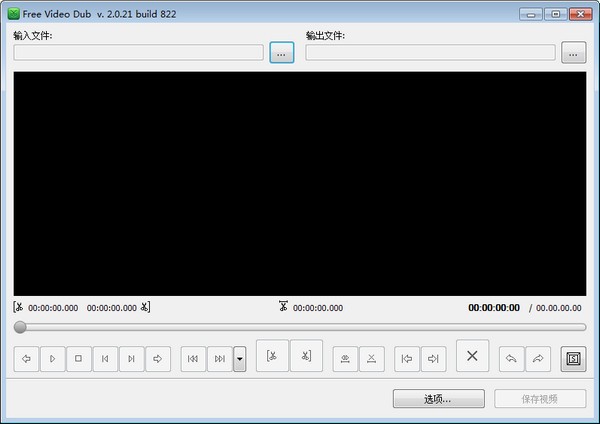Click the clear selection icon button
600x424 pixels.
[x=372, y=359]
